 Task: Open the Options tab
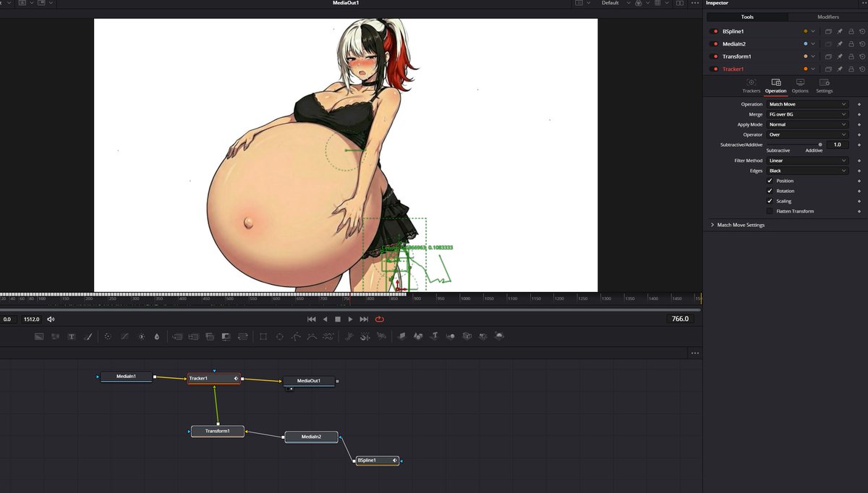(800, 86)
